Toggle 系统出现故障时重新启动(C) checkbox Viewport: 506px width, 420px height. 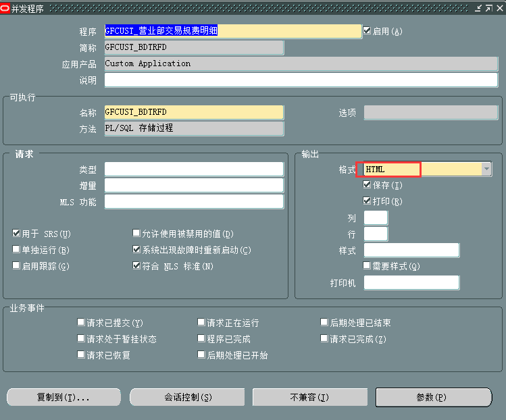[136, 249]
